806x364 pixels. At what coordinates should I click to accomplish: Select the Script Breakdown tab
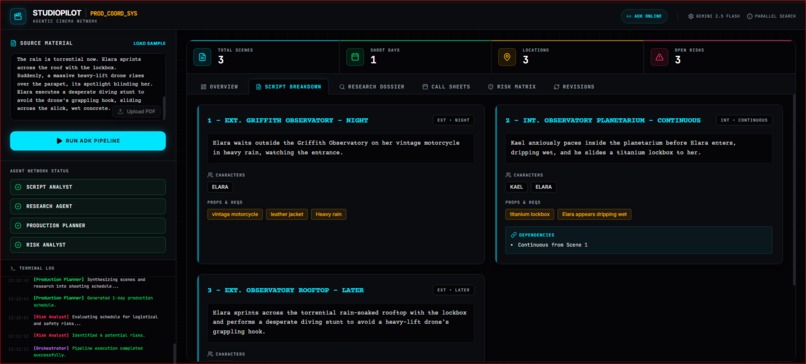click(x=288, y=87)
